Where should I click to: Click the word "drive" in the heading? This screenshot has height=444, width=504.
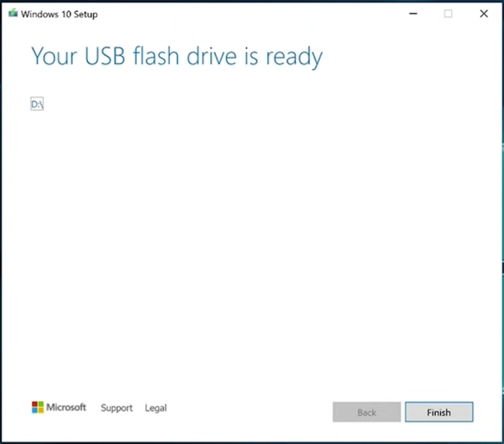pos(212,55)
